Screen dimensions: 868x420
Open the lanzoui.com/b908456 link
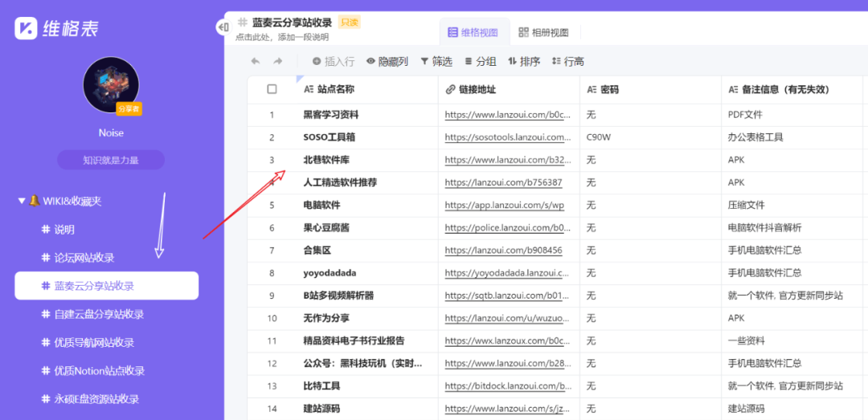pyautogui.click(x=503, y=250)
